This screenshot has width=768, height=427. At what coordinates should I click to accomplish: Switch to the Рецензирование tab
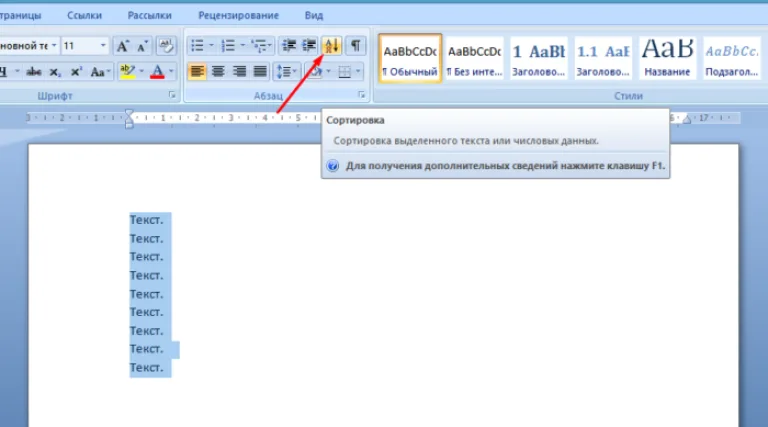(239, 16)
